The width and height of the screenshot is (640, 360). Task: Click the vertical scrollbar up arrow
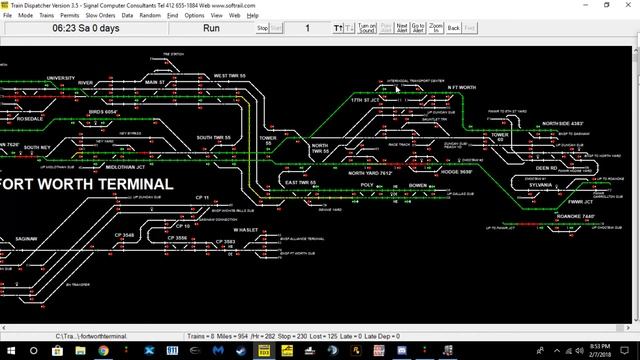pos(636,50)
